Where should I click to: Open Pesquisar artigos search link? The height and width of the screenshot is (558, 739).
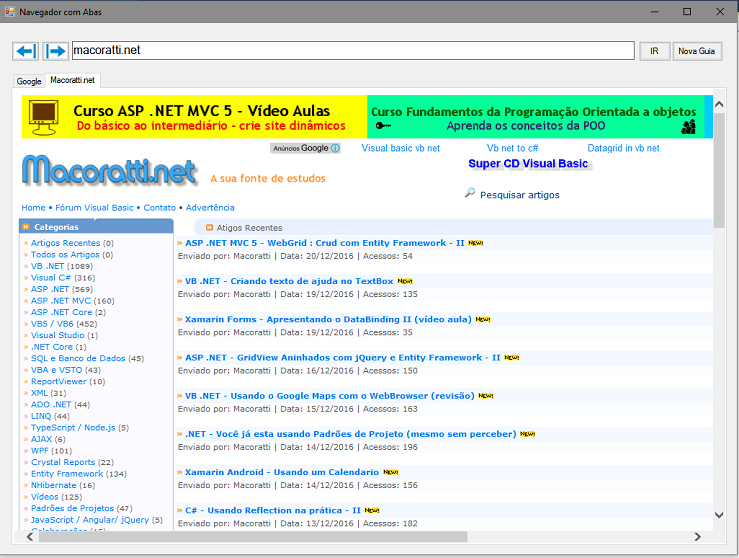pyautogui.click(x=519, y=195)
